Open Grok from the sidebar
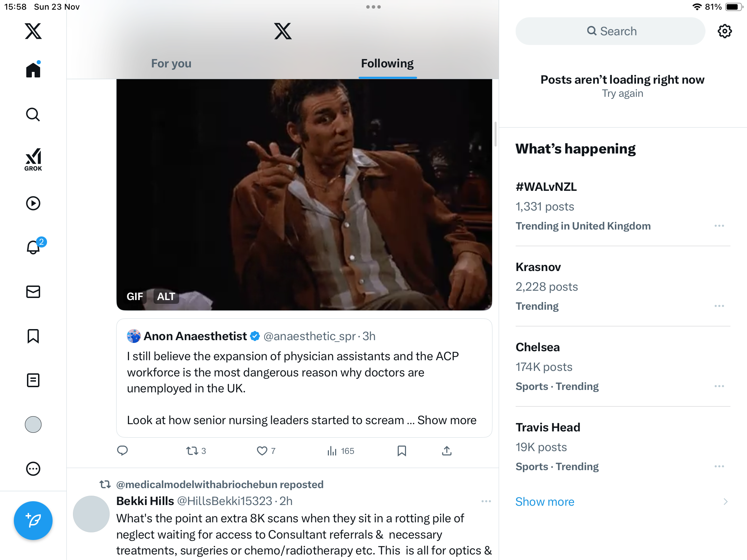Screen dimensions: 747x560 [33, 160]
